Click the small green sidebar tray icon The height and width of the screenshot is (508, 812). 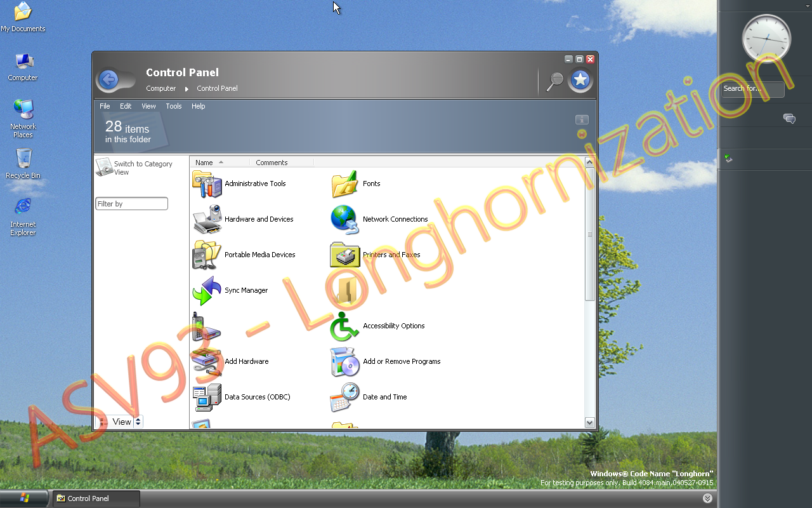[x=728, y=159]
